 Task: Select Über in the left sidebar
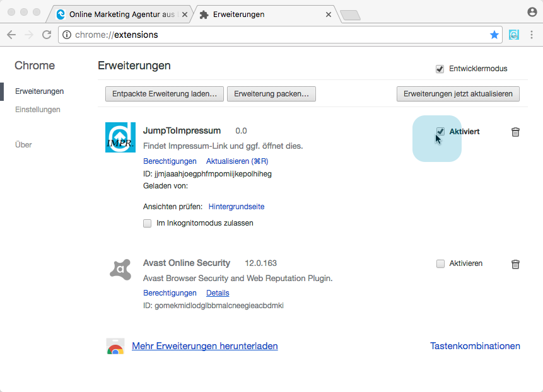[x=23, y=145]
